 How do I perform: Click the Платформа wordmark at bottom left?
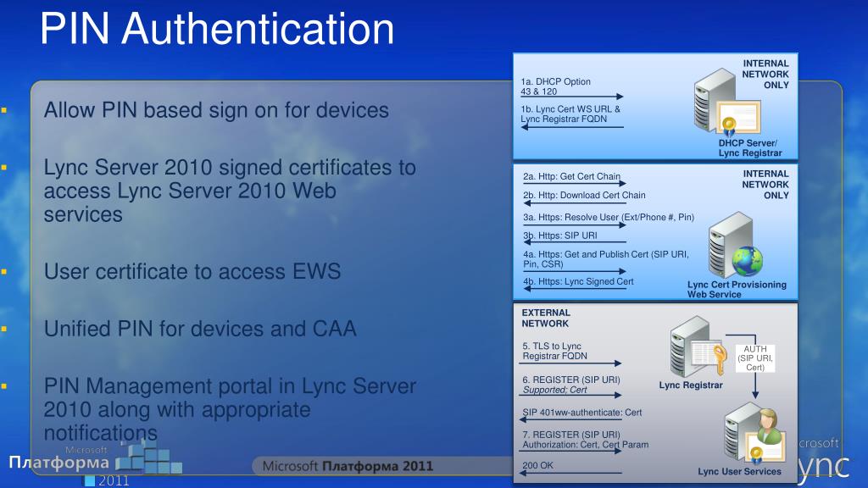click(58, 463)
